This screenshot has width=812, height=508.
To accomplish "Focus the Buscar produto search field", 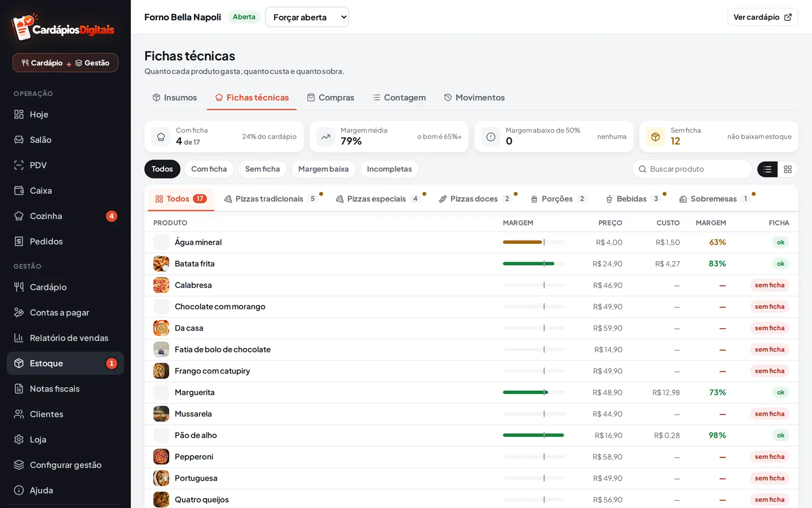I will tap(692, 169).
